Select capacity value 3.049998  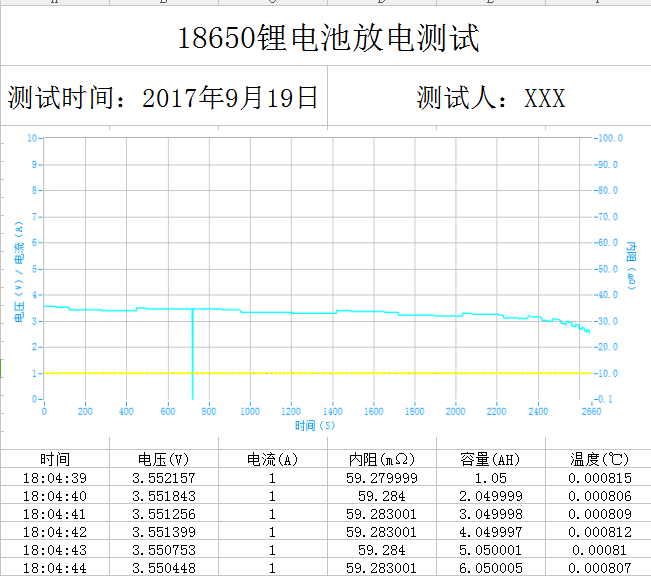pos(490,514)
